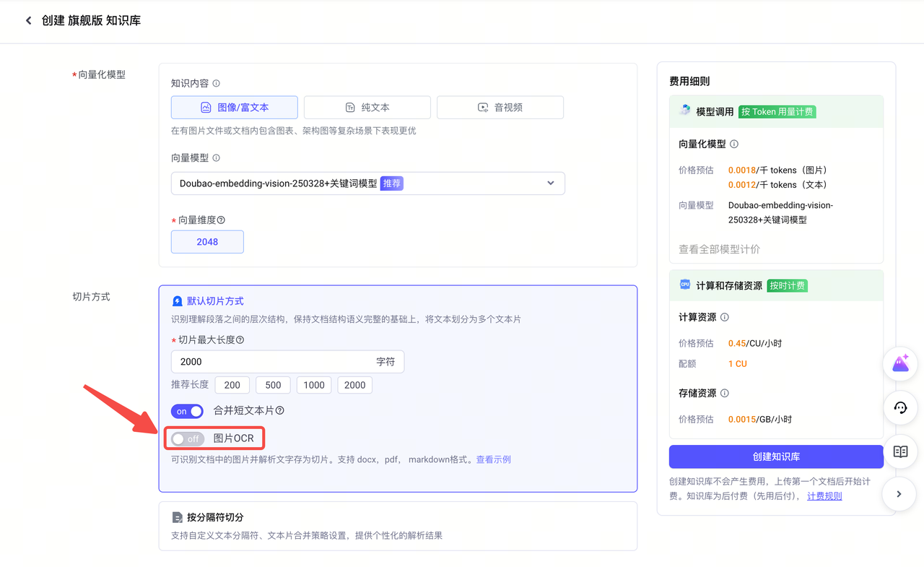Go back using the header back arrow
Image resolution: width=924 pixels, height=567 pixels.
click(29, 20)
